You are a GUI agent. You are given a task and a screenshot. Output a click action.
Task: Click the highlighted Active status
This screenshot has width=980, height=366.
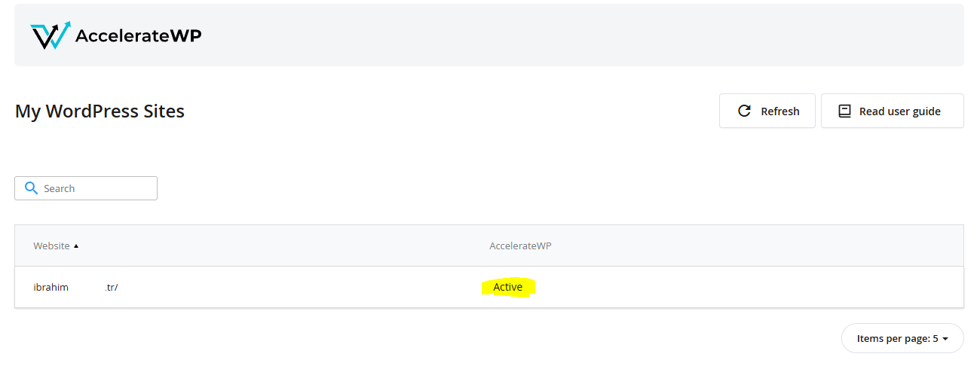coord(507,287)
